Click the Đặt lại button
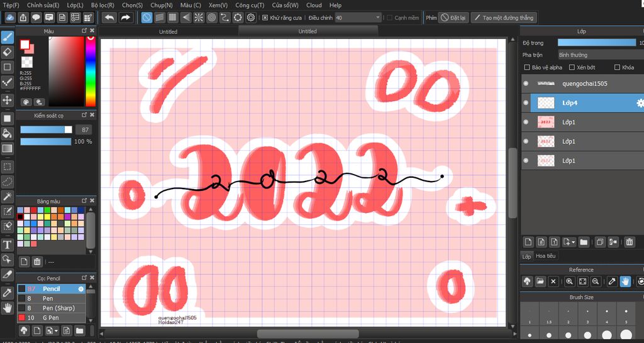Screen dimensions: 644x343 pos(453,18)
